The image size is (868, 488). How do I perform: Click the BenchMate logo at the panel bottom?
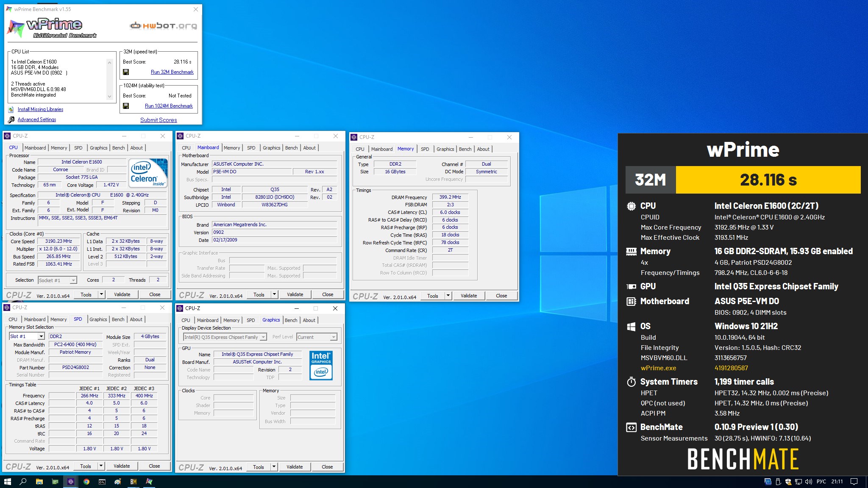coord(743,459)
